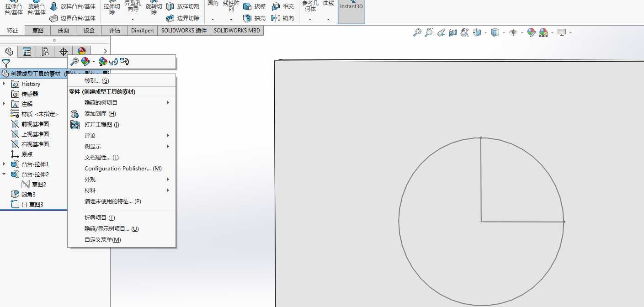This screenshot has width=644, height=307.
Task: Open the FeatureManager design tree tab
Action: click(x=9, y=51)
